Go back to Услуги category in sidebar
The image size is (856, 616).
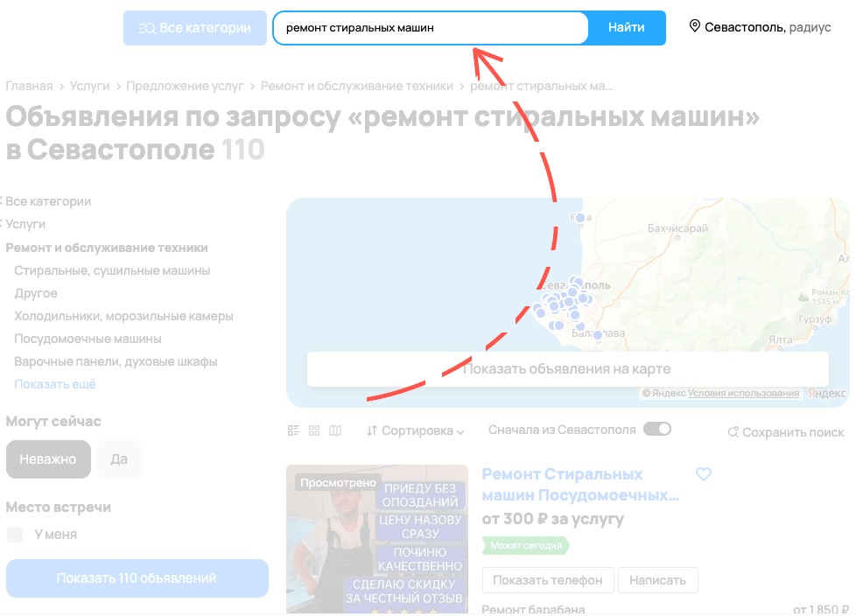tap(25, 224)
